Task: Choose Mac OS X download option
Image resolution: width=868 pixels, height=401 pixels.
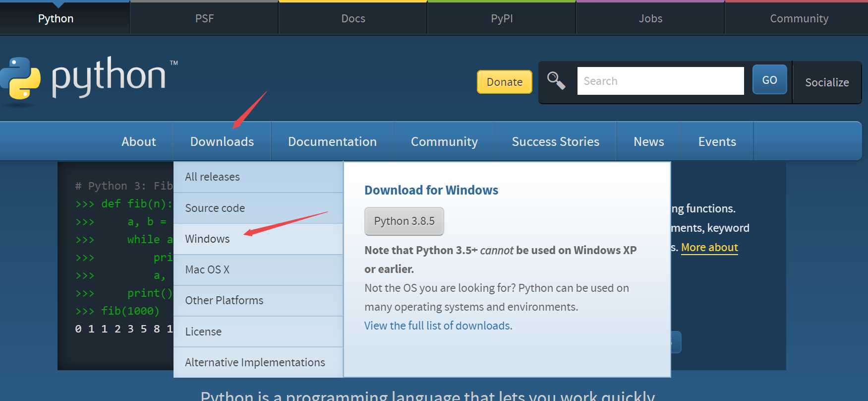Action: tap(258, 269)
